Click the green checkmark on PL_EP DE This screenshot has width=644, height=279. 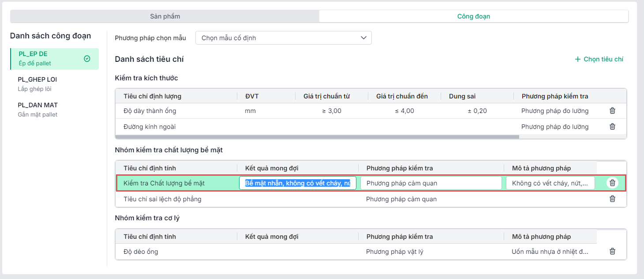[x=87, y=59]
